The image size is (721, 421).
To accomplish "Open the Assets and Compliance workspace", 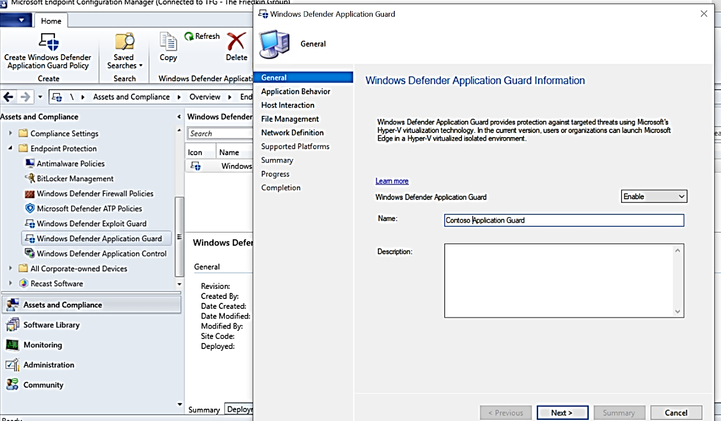I will point(92,305).
